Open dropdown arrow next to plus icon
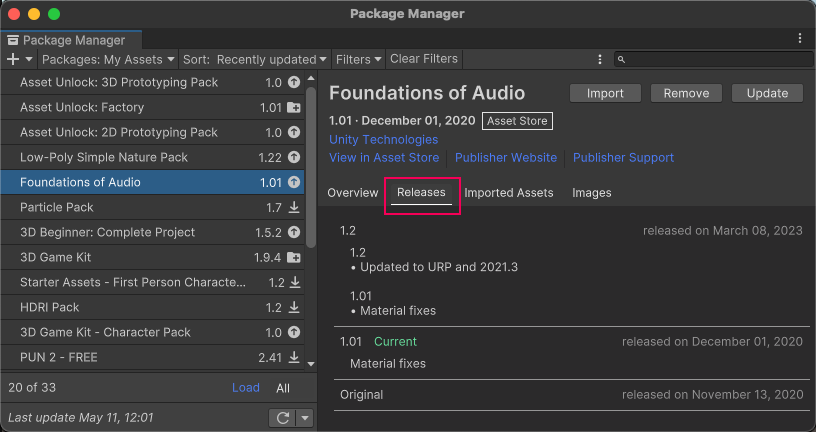816x432 pixels. click(29, 59)
